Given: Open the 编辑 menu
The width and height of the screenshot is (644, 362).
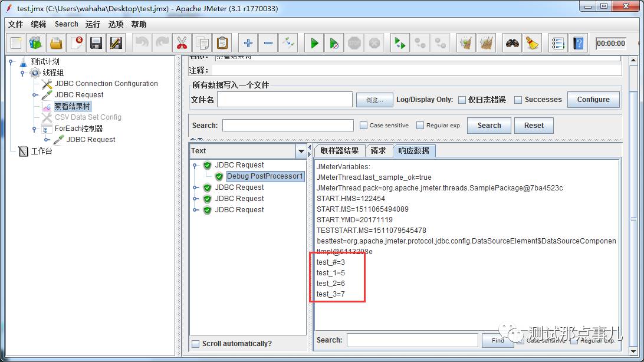Looking at the screenshot, I should tap(38, 24).
